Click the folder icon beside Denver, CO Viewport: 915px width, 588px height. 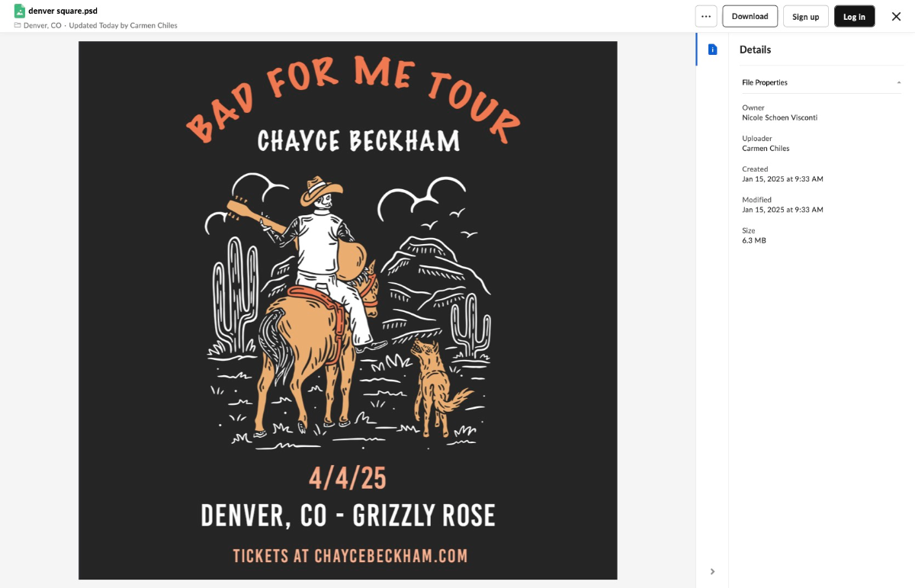pyautogui.click(x=18, y=25)
